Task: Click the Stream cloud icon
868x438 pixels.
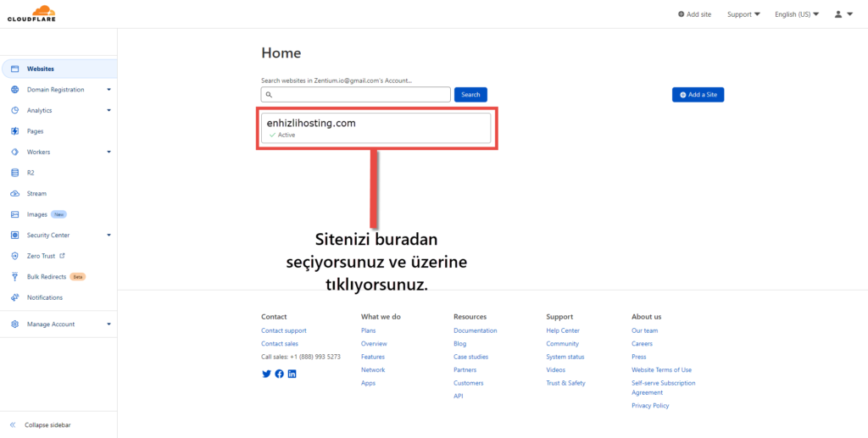Action: click(15, 194)
